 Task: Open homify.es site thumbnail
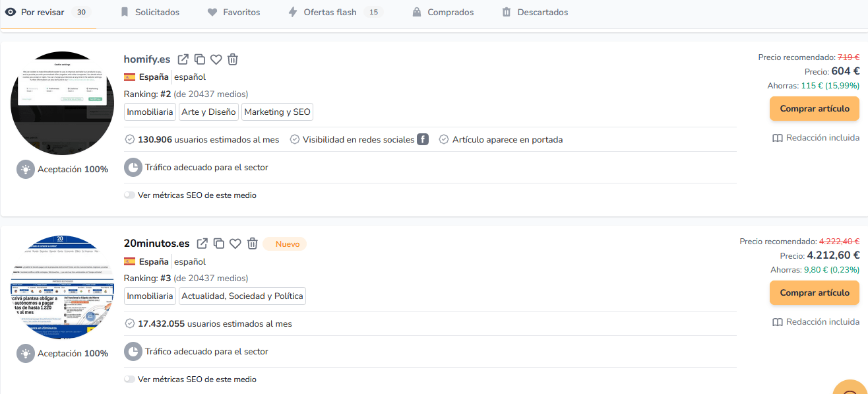63,103
